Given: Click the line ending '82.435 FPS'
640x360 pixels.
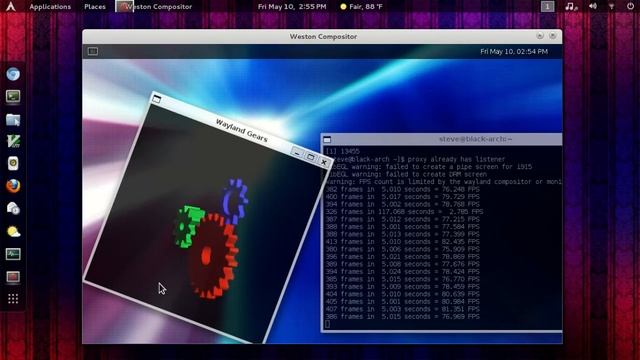Looking at the screenshot, I should tap(402, 242).
